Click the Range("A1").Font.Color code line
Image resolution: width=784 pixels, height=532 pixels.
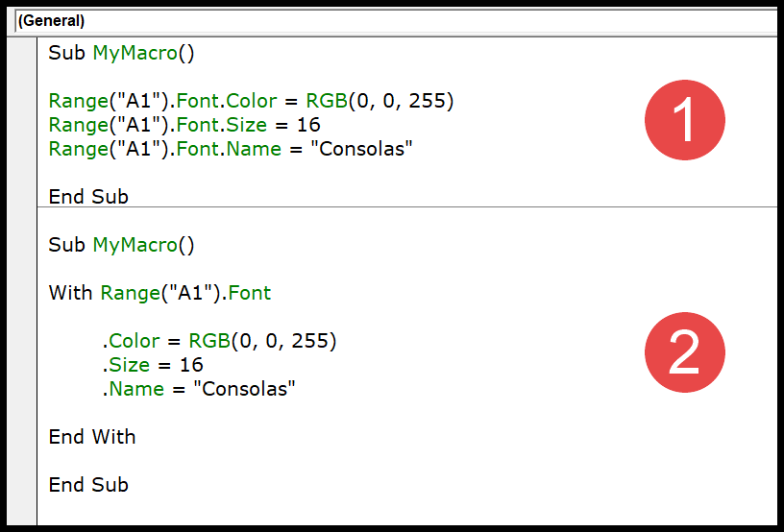coord(251,101)
